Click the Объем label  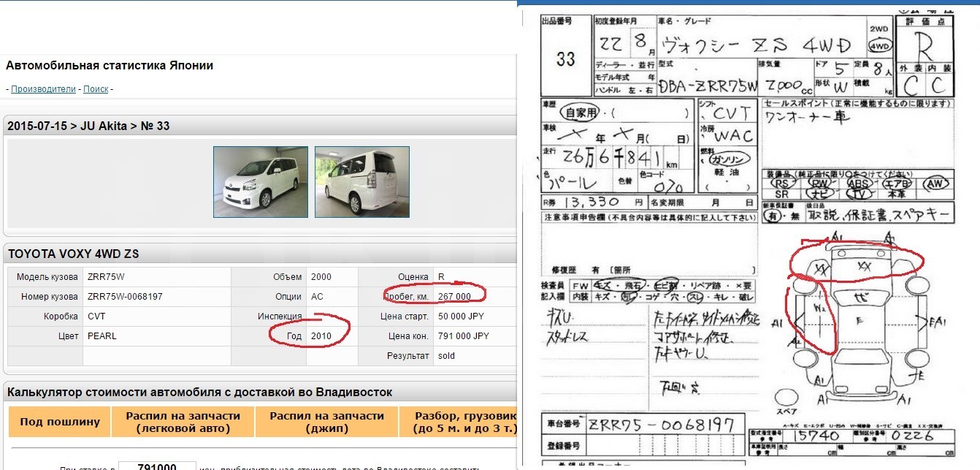click(x=288, y=277)
